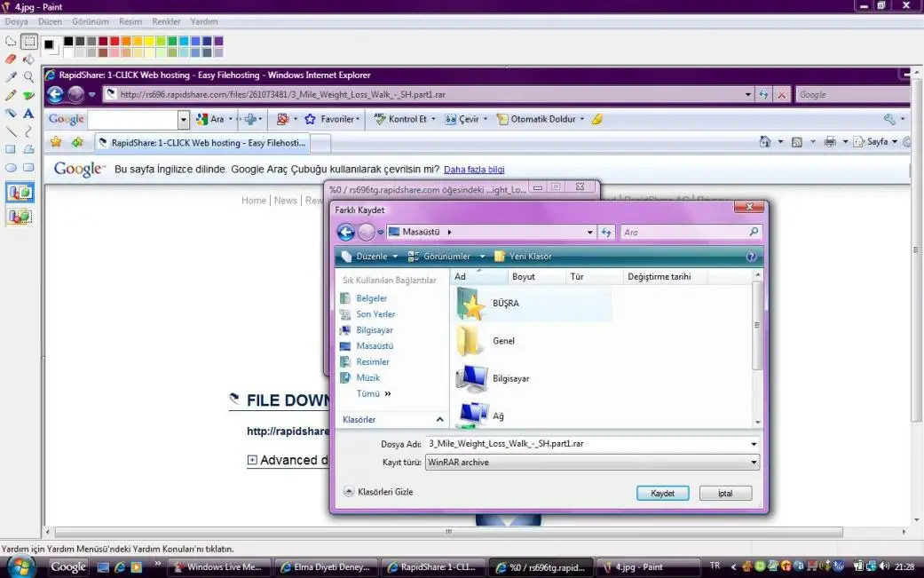Select the Curve tool in Paint
The width and height of the screenshot is (924, 578).
pos(28,131)
